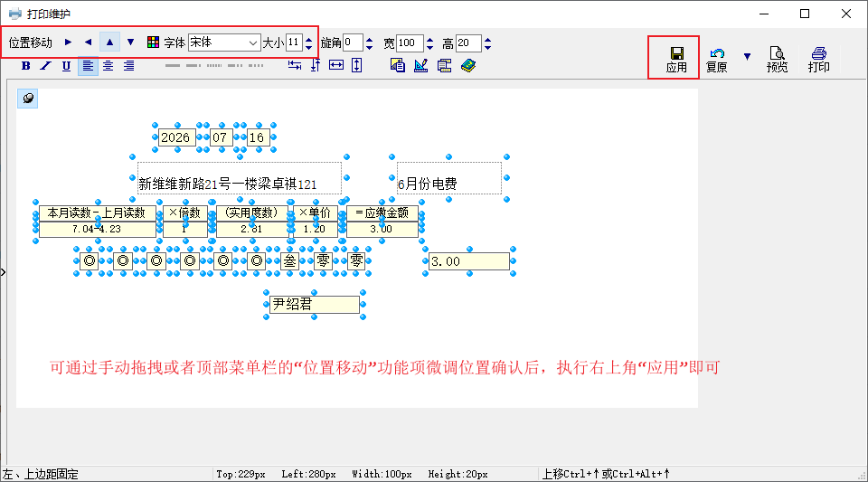Select the 6月份电费 field
The height and width of the screenshot is (482, 868).
pyautogui.click(x=449, y=178)
